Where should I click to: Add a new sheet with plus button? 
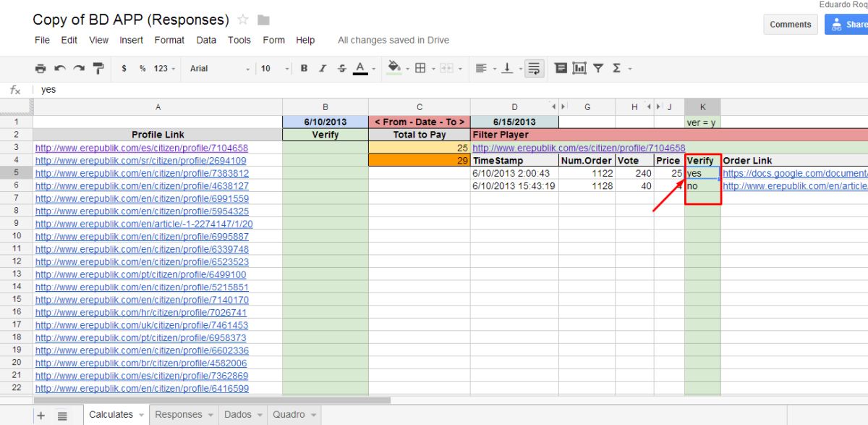click(41, 416)
